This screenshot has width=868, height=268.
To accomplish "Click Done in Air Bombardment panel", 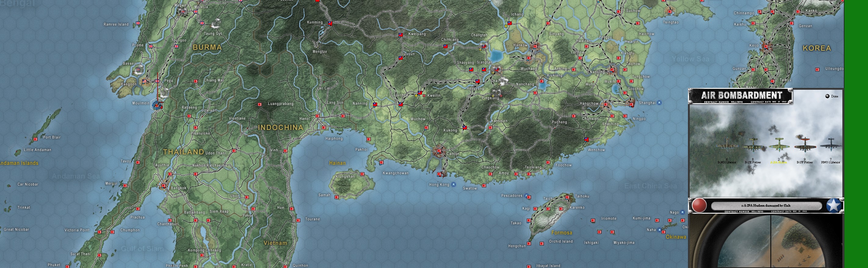I will [x=831, y=96].
